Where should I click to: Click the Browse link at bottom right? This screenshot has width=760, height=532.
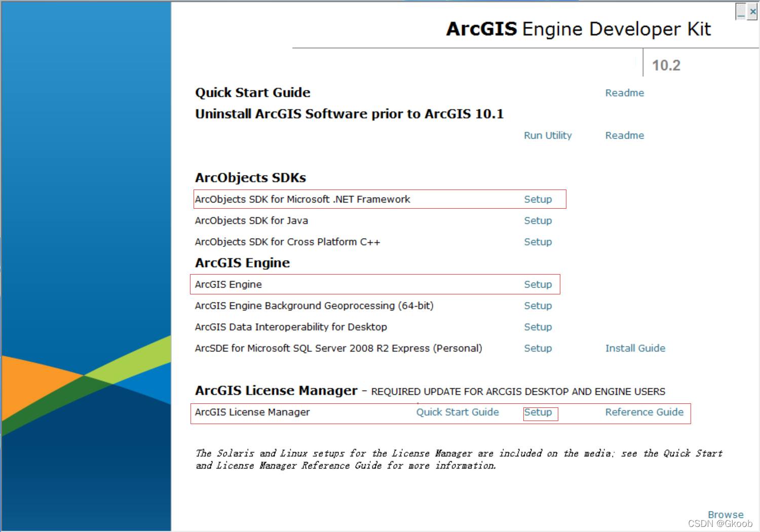tap(725, 514)
